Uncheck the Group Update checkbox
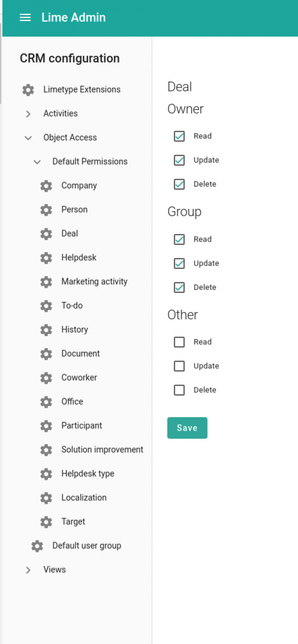298x644 pixels. [179, 264]
